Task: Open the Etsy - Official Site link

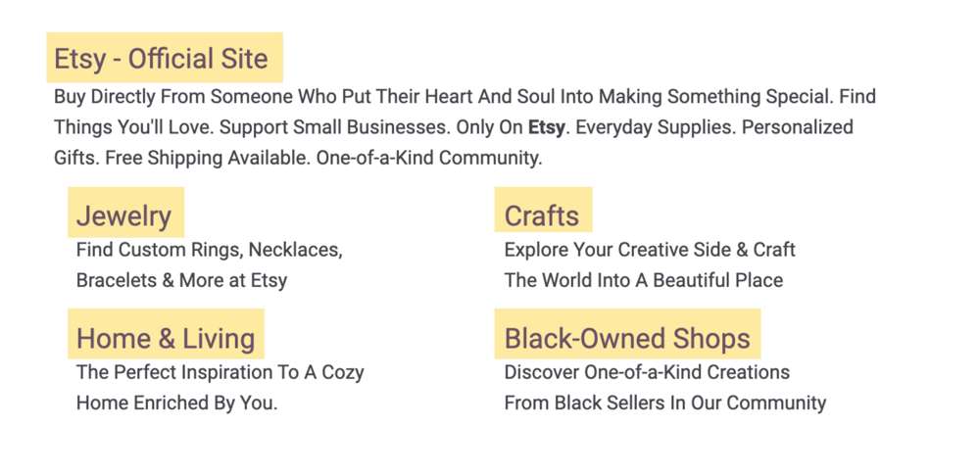Action: pos(162,59)
